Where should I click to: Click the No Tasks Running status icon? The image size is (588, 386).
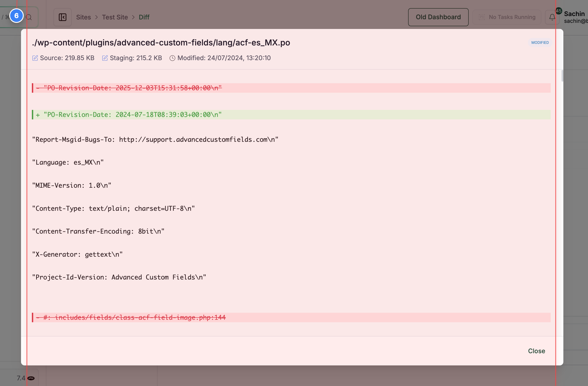pos(481,17)
